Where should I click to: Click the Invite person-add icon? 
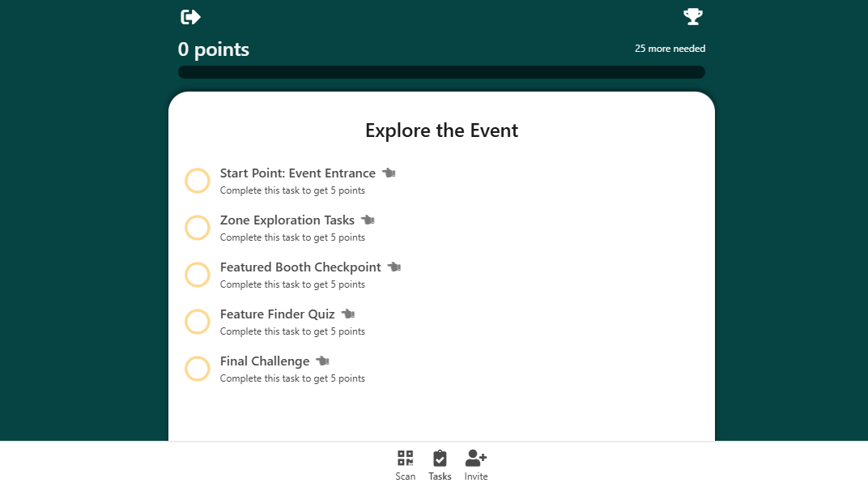476,458
